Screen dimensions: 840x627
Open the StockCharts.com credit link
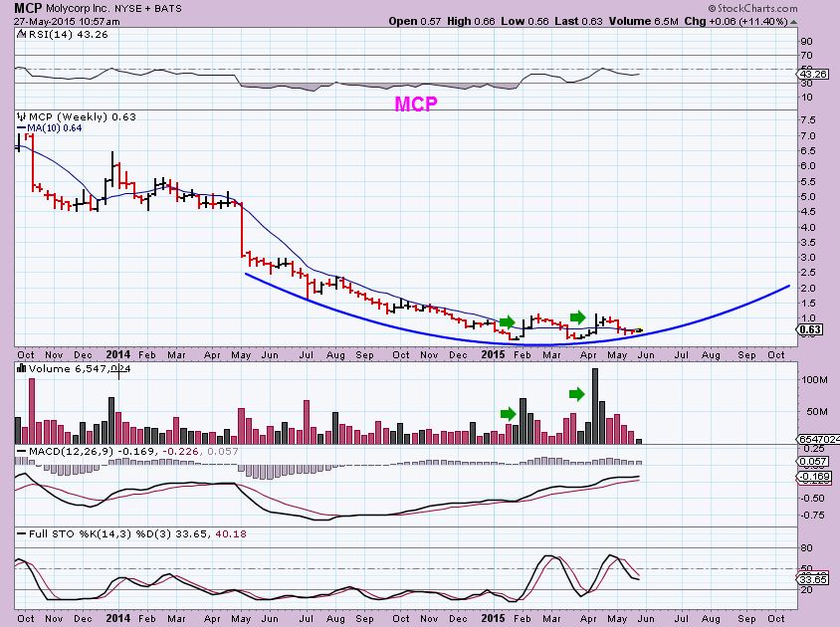[x=752, y=8]
